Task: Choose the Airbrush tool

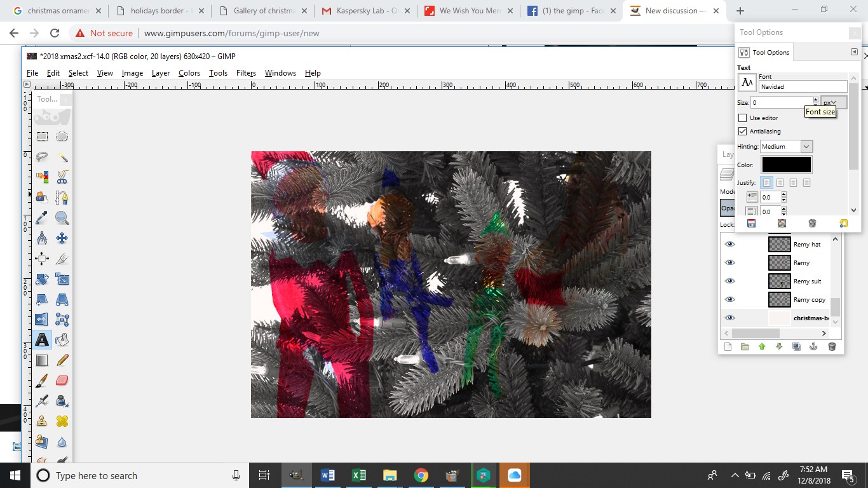Action: tap(42, 401)
